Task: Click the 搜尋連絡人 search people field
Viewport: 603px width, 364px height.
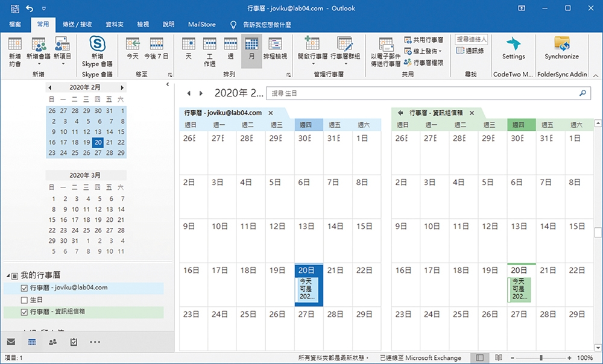Action: point(472,39)
